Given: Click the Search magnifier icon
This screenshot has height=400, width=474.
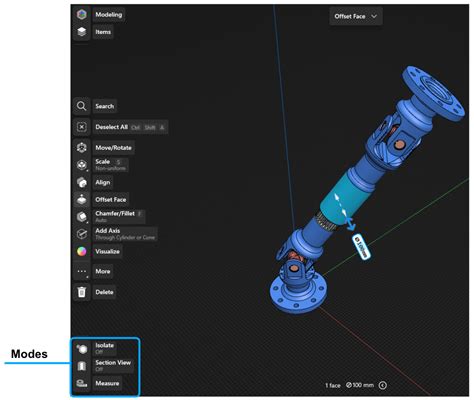Looking at the screenshot, I should [82, 106].
